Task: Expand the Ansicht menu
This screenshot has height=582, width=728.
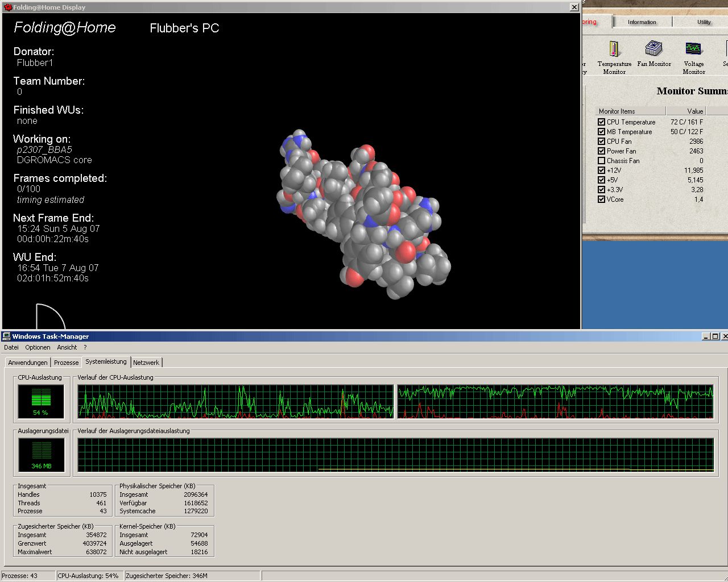Action: (x=67, y=347)
